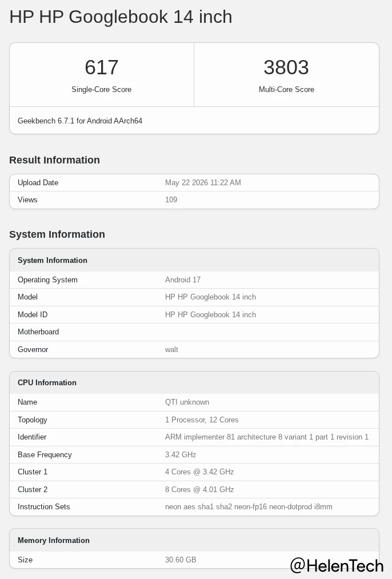Screen dimensions: 392x579
Task: Select the multi-core score 3803
Action: (x=286, y=67)
